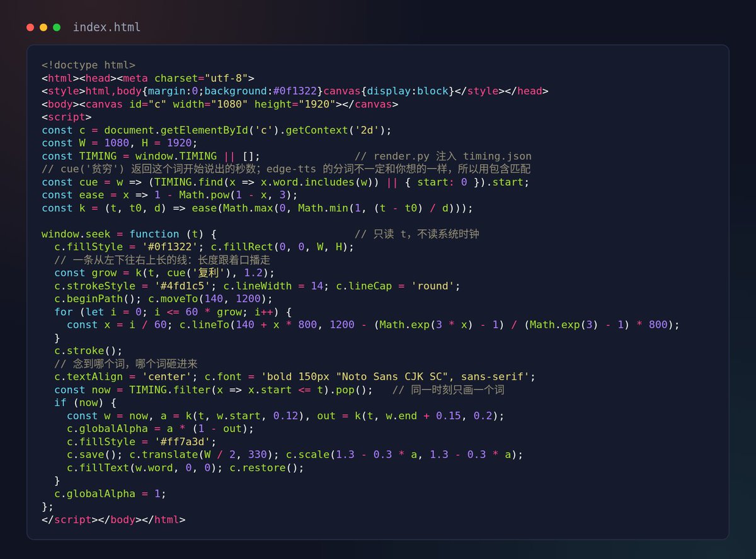Click the c.save(); c.translate(W / 2, 330) line

pyautogui.click(x=295, y=455)
